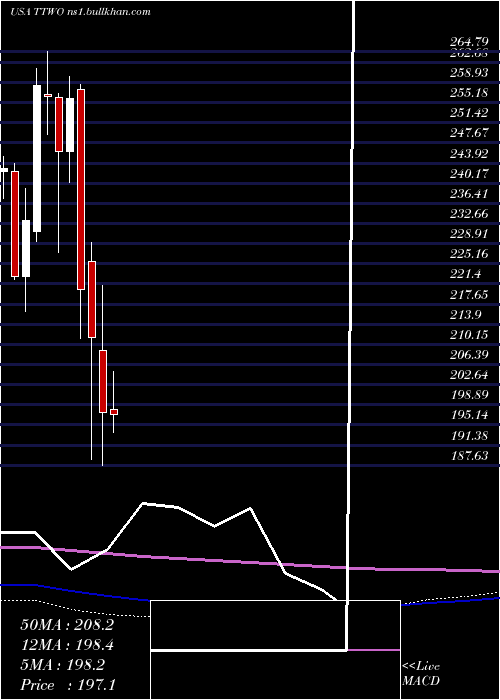Click the Live MACD label

pyautogui.click(x=421, y=673)
